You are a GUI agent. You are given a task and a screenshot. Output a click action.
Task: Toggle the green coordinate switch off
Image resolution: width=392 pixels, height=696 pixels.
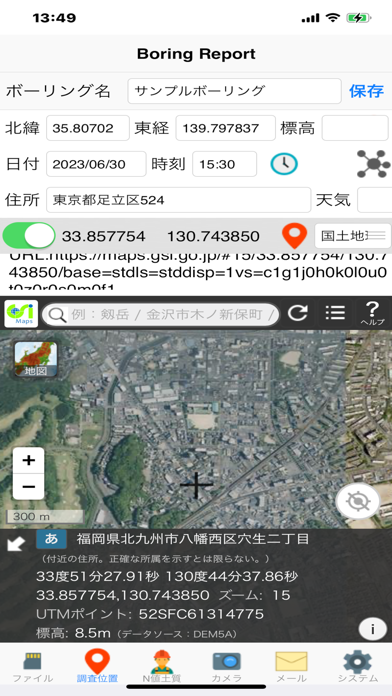point(29,236)
